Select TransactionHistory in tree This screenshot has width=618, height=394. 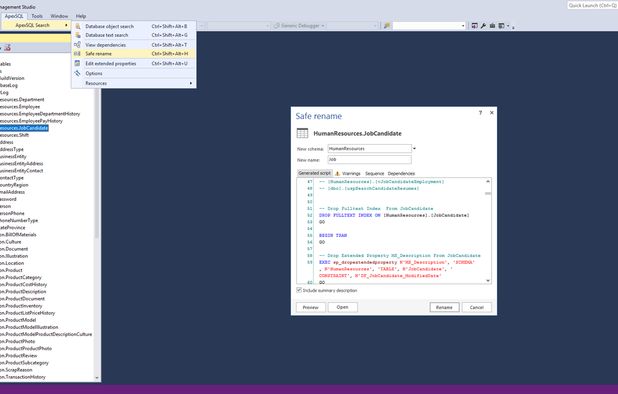point(23,377)
